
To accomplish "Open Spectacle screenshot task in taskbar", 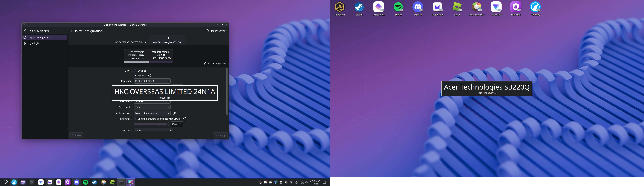I will (130, 182).
